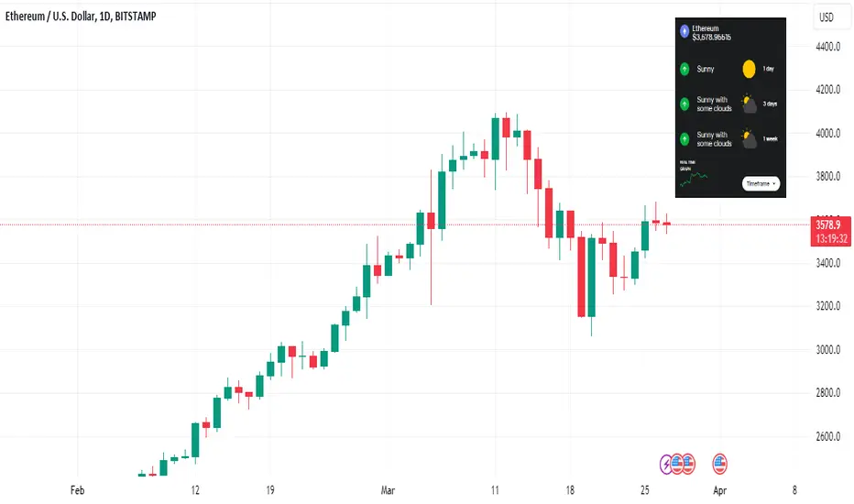854x504 pixels.
Task: Click the sun-and-cloud icon for 1 week
Action: coord(750,138)
